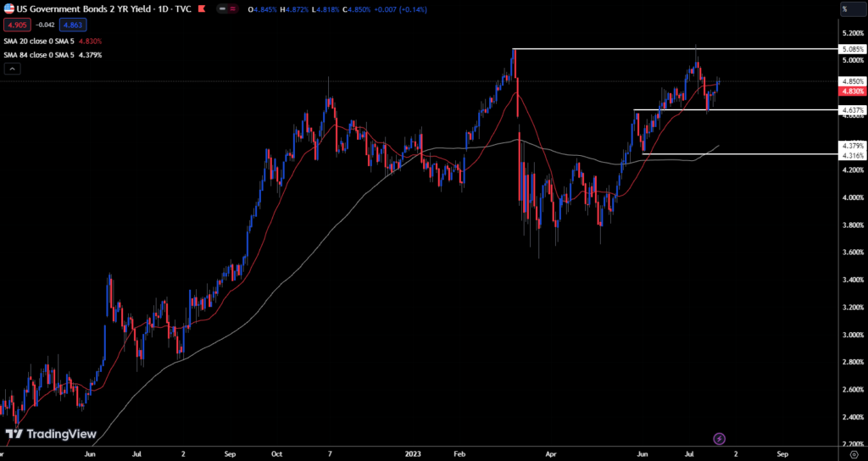Viewport: 868px width, 461px height.
Task: Click the 5.200% price axis label
Action: pyautogui.click(x=853, y=33)
